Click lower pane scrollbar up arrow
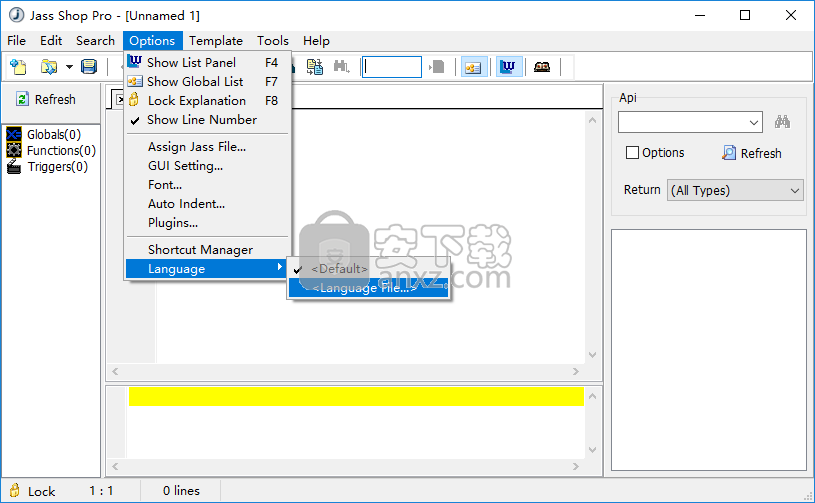The width and height of the screenshot is (815, 503). click(x=592, y=396)
